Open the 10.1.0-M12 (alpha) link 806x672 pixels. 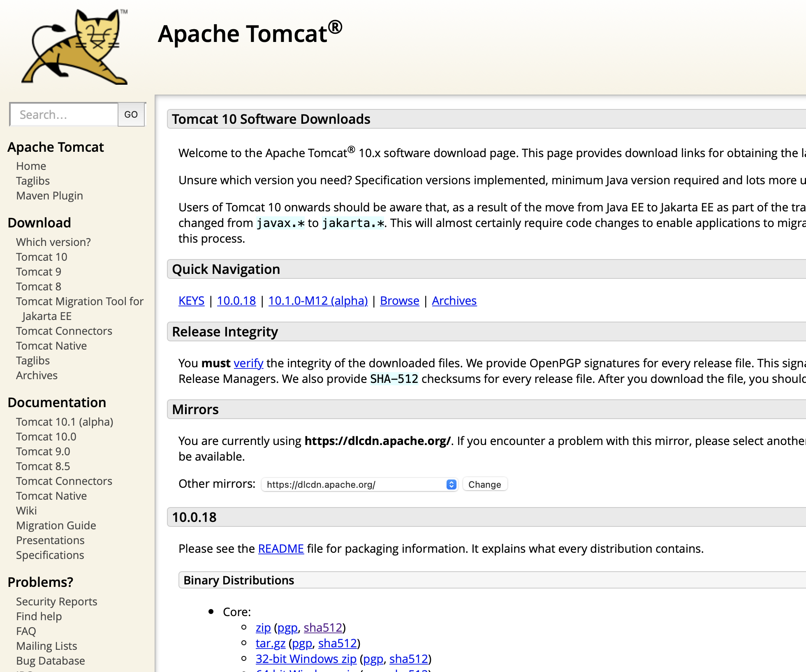(x=318, y=301)
